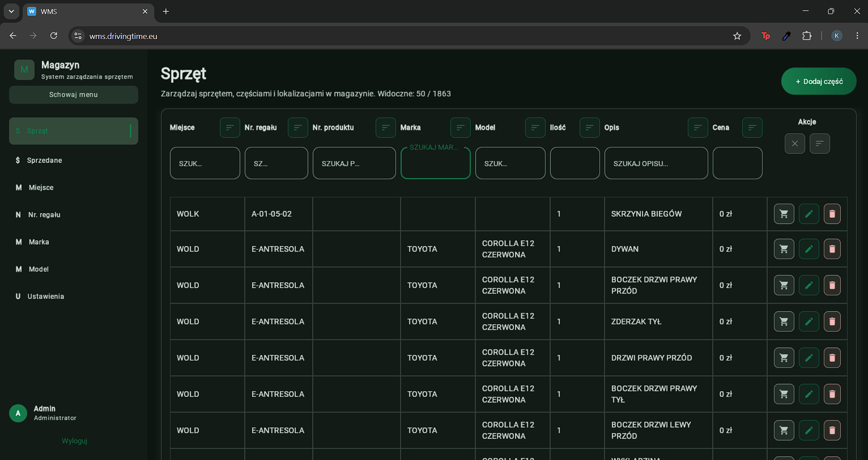This screenshot has height=460, width=868.
Task: Click the sort icon under Akcje header
Action: (x=820, y=144)
